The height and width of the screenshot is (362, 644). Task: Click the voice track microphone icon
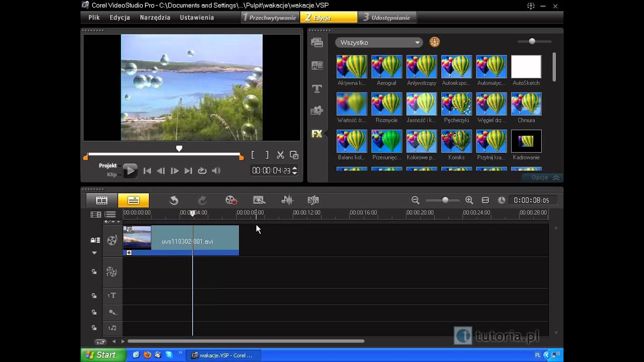pyautogui.click(x=113, y=312)
